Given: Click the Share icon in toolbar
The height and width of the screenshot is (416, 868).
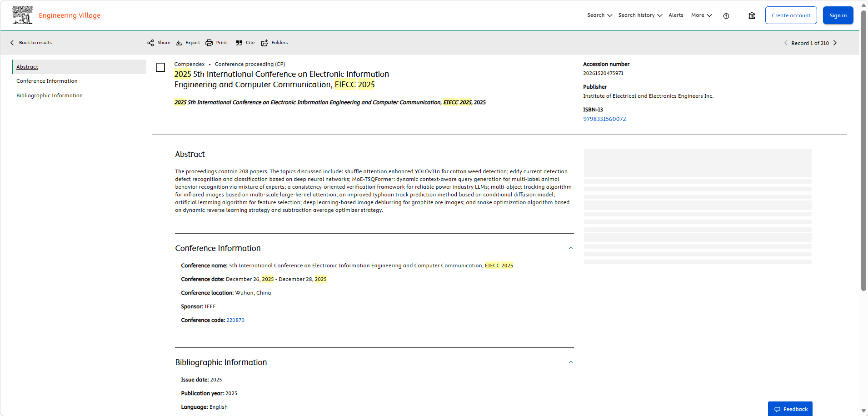Looking at the screenshot, I should point(150,43).
